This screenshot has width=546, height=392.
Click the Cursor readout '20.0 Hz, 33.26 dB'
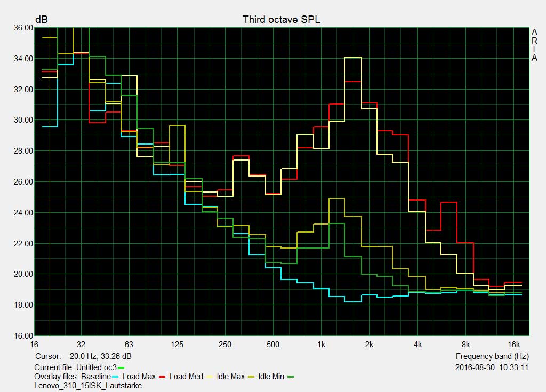[98, 356]
